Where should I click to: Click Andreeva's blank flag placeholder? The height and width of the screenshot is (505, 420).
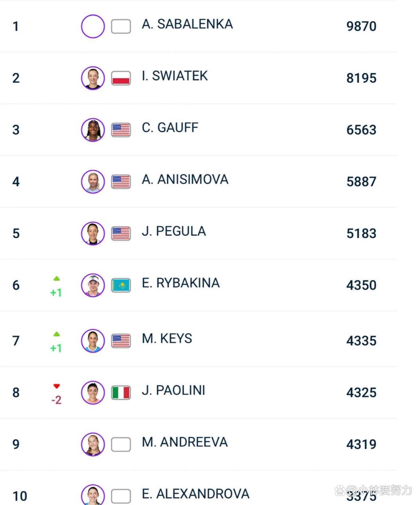[x=121, y=444]
